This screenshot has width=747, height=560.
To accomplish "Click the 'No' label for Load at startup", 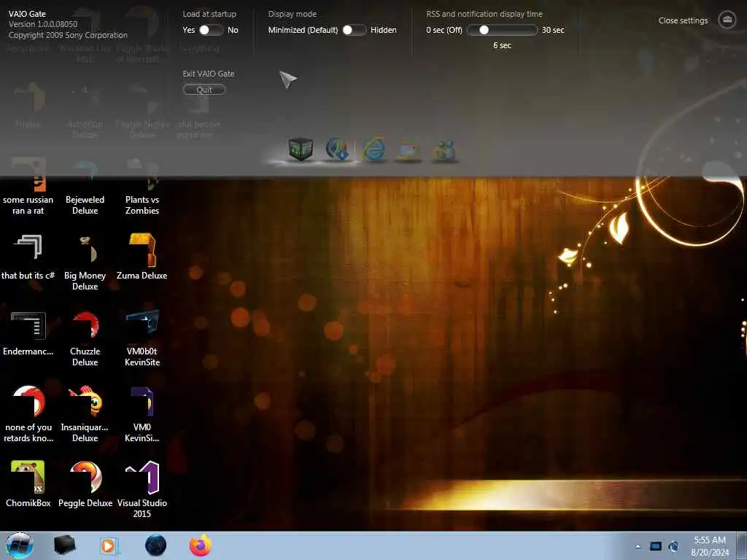I will tap(233, 30).
